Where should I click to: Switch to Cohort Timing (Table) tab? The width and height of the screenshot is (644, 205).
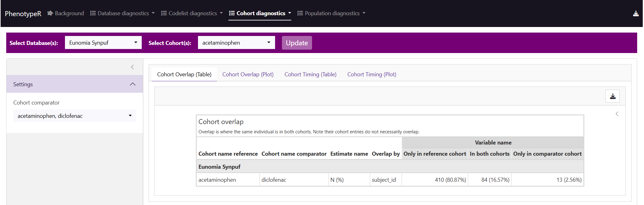pyautogui.click(x=310, y=74)
